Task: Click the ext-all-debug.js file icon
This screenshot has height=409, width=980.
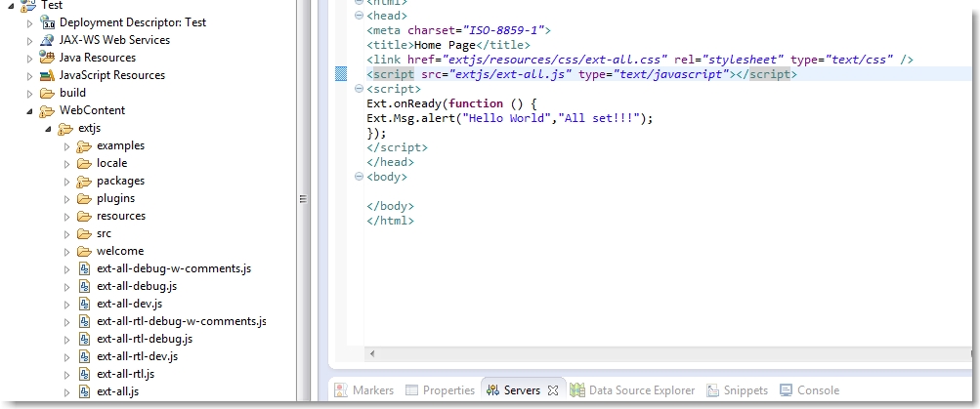Action: 86,287
